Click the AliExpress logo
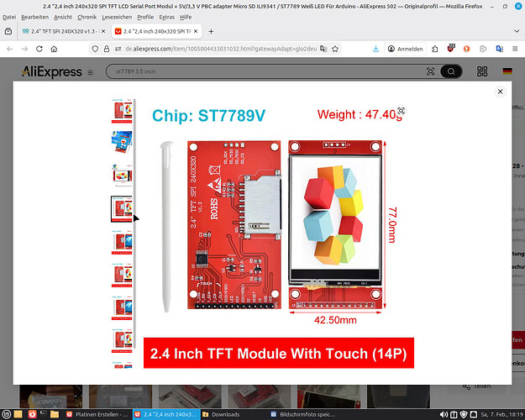The width and height of the screenshot is (525, 420). coord(51,71)
